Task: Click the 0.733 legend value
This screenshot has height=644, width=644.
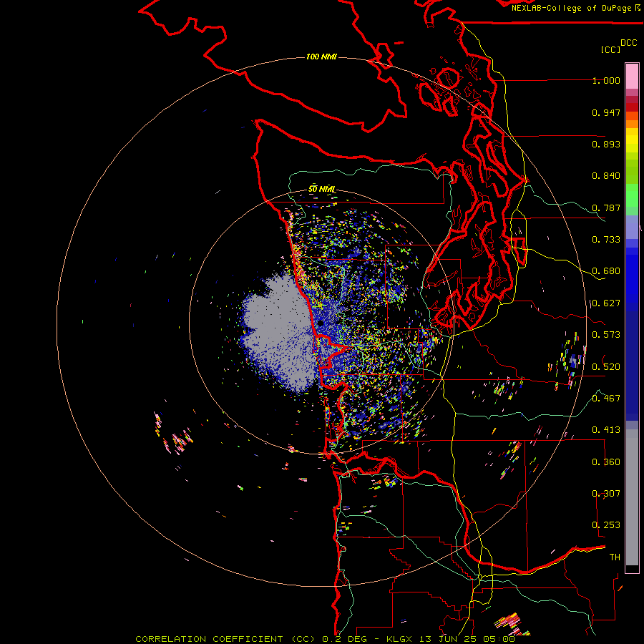Action: tap(606, 240)
